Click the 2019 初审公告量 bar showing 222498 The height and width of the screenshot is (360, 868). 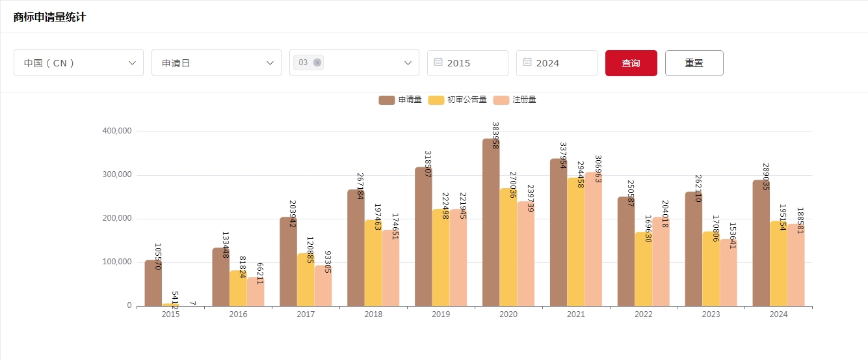tap(440, 260)
